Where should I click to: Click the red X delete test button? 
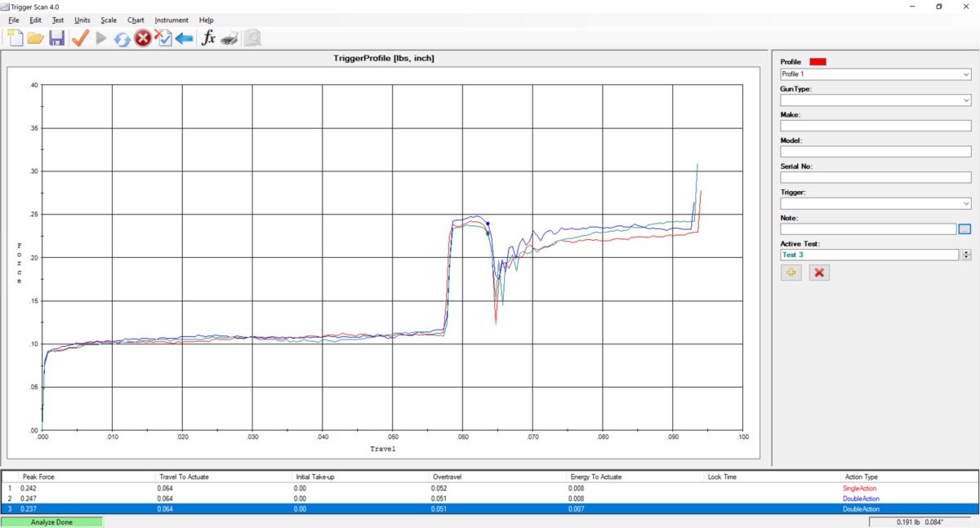point(819,273)
